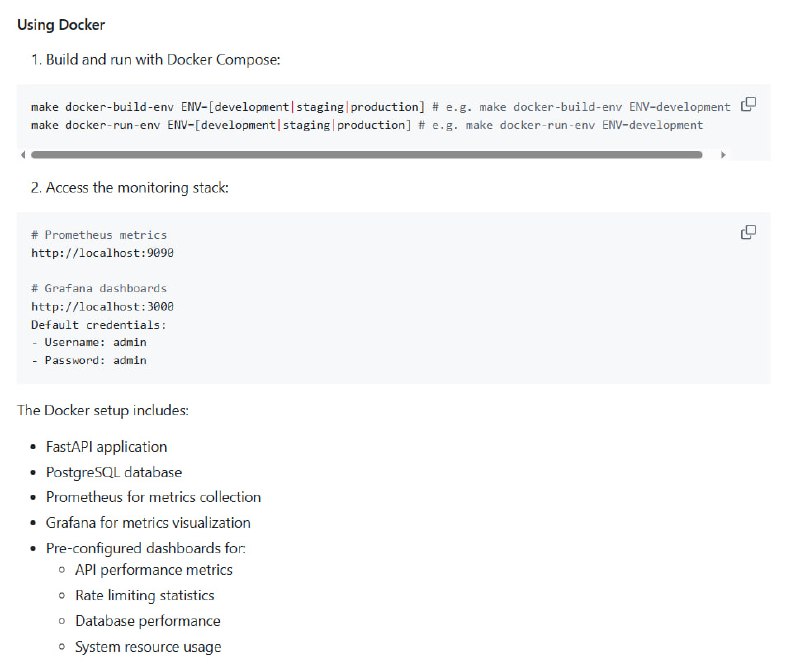This screenshot has width=800, height=664.
Task: Click the "System resource usage" sub-item
Action: point(147,647)
